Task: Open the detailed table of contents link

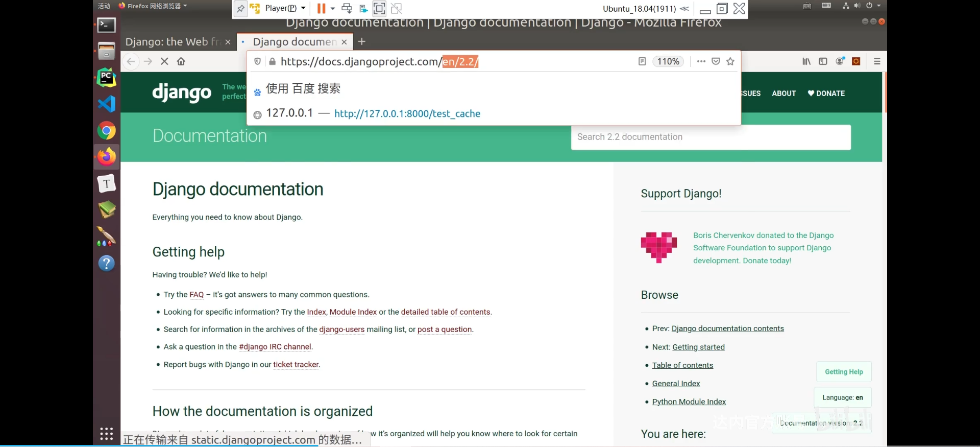Action: tap(446, 312)
